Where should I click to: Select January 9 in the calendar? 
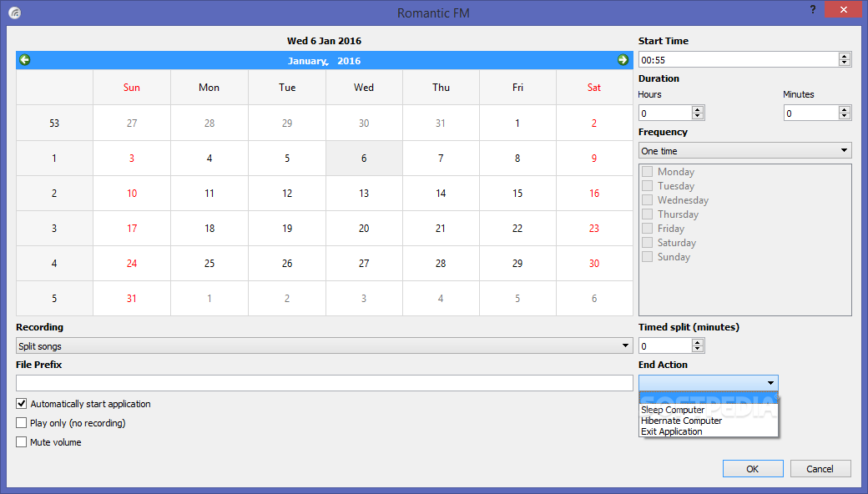pos(594,159)
